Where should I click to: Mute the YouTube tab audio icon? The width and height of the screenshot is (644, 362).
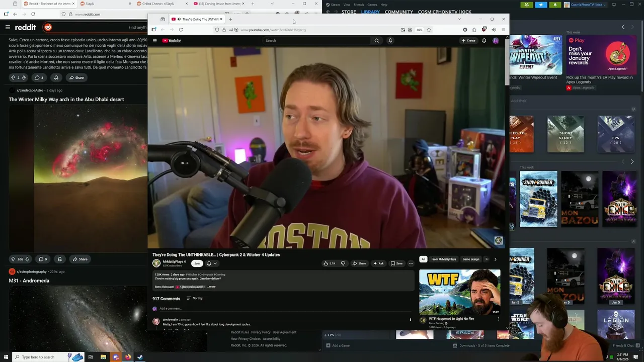click(179, 19)
